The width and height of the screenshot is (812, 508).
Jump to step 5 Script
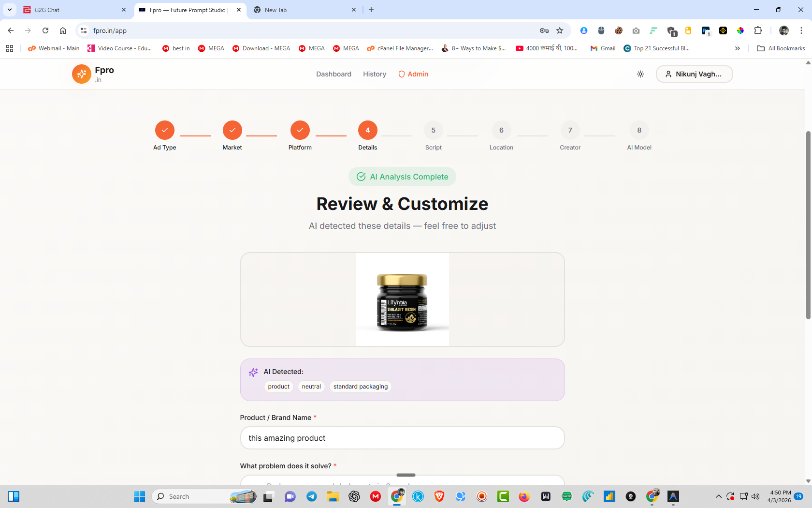point(434,130)
